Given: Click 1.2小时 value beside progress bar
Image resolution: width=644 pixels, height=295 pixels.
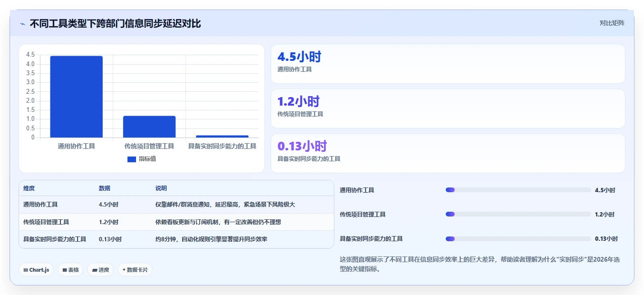Looking at the screenshot, I should (x=605, y=215).
